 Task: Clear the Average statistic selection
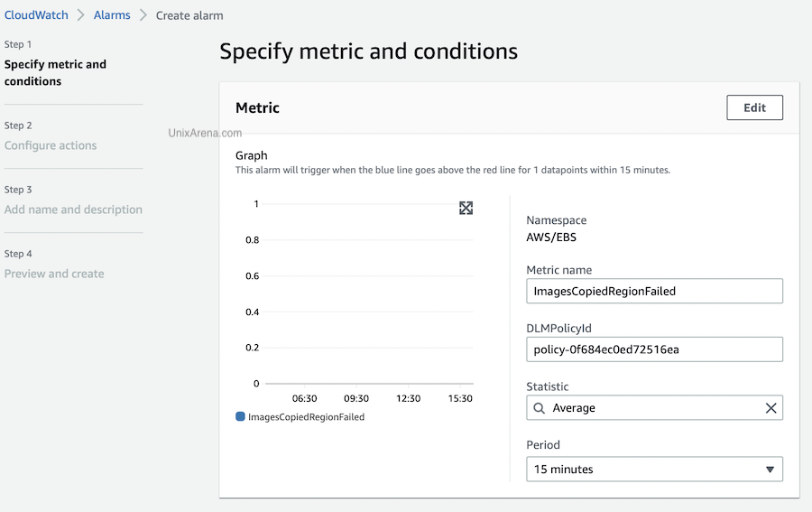(770, 408)
